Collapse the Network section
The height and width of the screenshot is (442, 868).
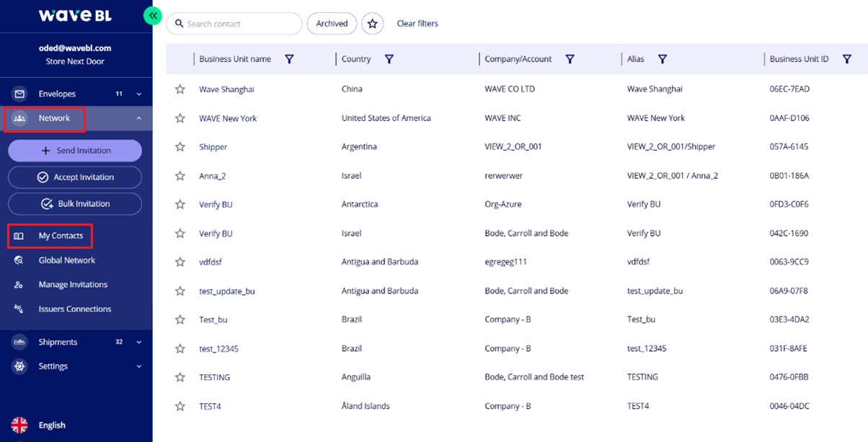coord(139,118)
